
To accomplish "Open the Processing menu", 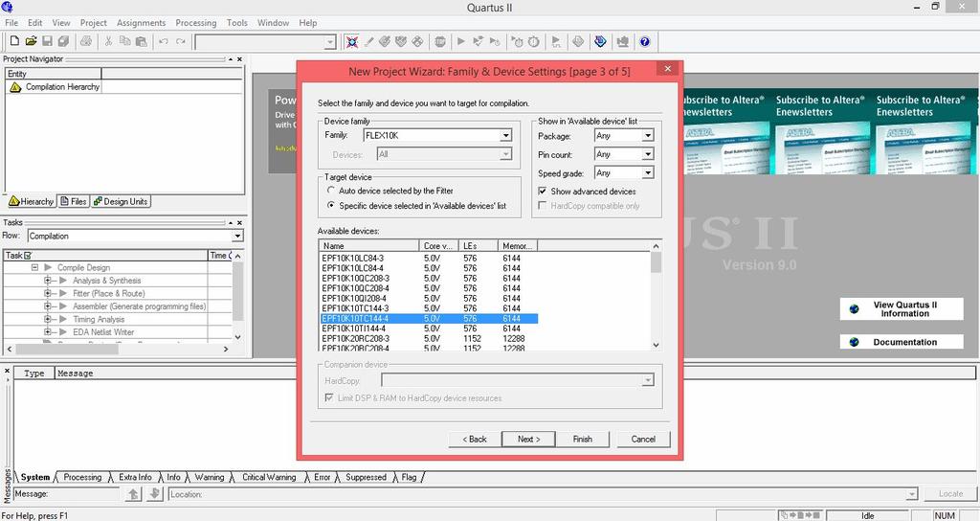I will (195, 23).
